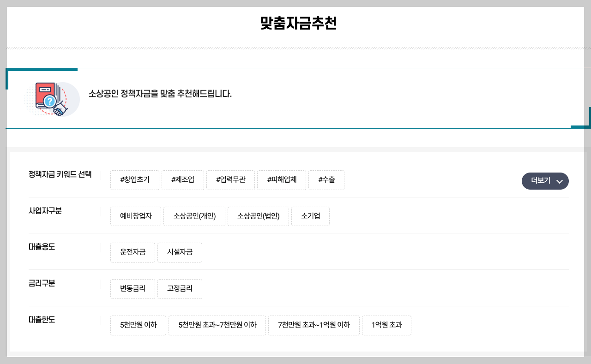The image size is (591, 364).
Task: Toggle the #제조업 keyword filter
Action: (x=183, y=180)
